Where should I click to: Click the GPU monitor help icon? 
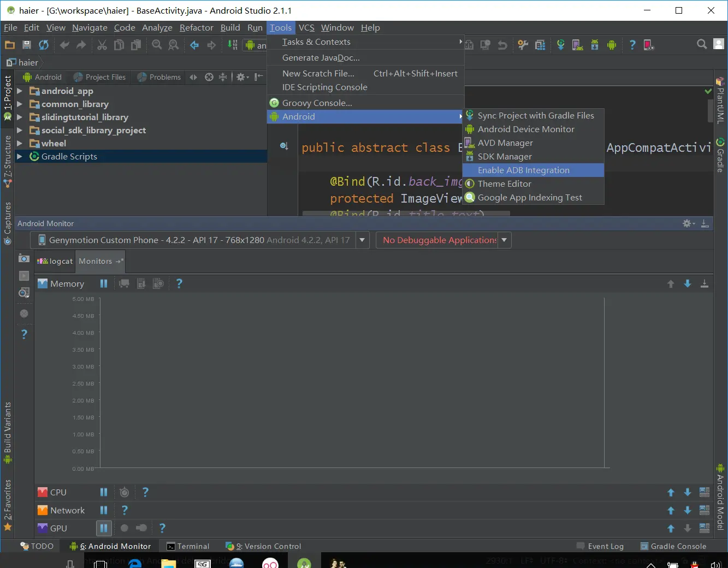tap(162, 528)
